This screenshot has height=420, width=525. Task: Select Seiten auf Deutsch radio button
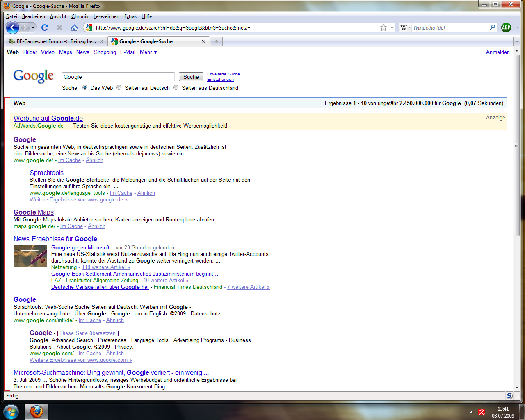(119, 87)
